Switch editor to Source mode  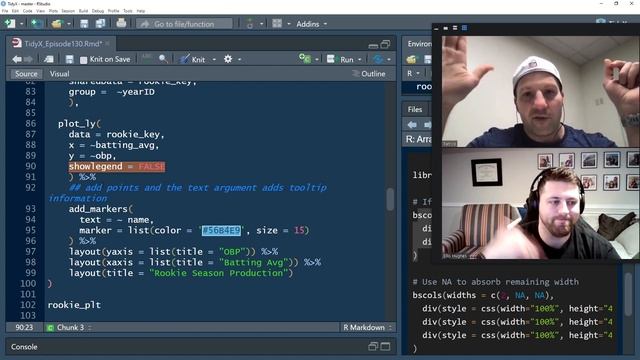(26, 74)
